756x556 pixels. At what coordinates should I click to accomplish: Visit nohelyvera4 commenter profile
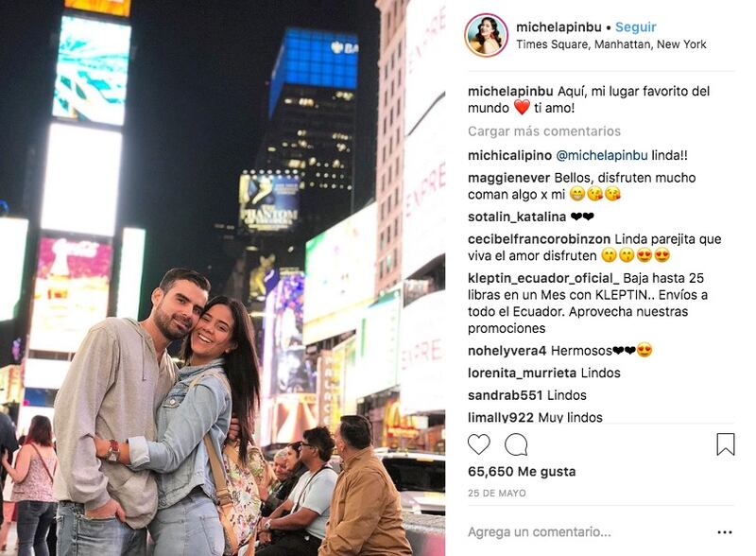coord(507,351)
